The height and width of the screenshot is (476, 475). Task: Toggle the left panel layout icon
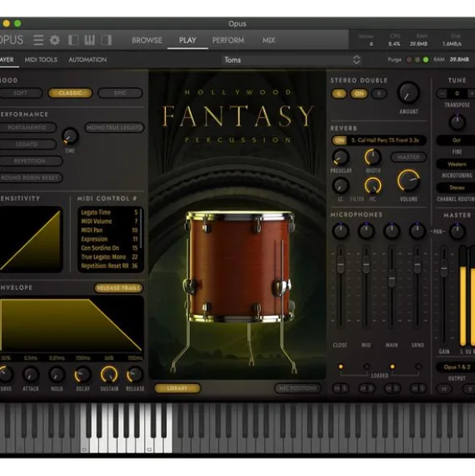[74, 40]
